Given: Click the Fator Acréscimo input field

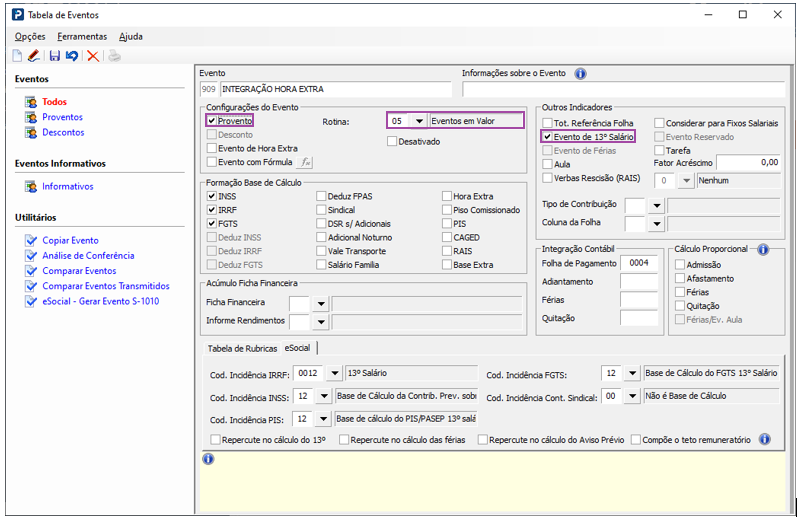Looking at the screenshot, I should click(749, 162).
